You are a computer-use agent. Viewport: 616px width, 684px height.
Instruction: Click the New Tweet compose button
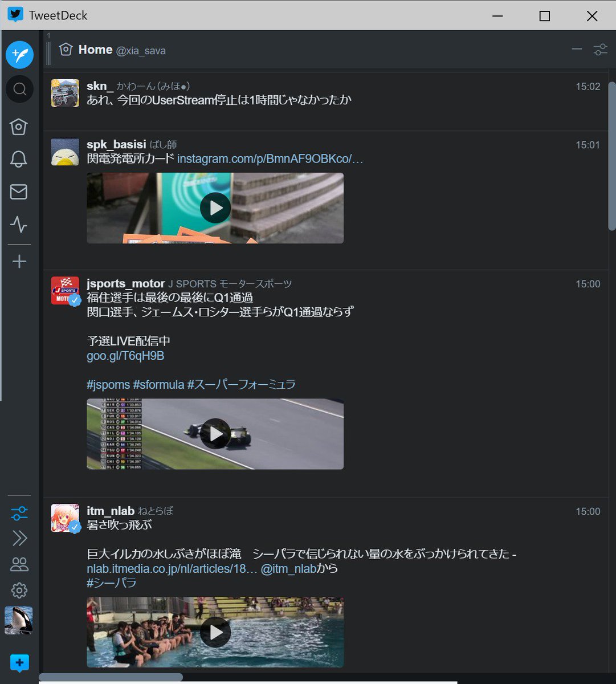[19, 55]
